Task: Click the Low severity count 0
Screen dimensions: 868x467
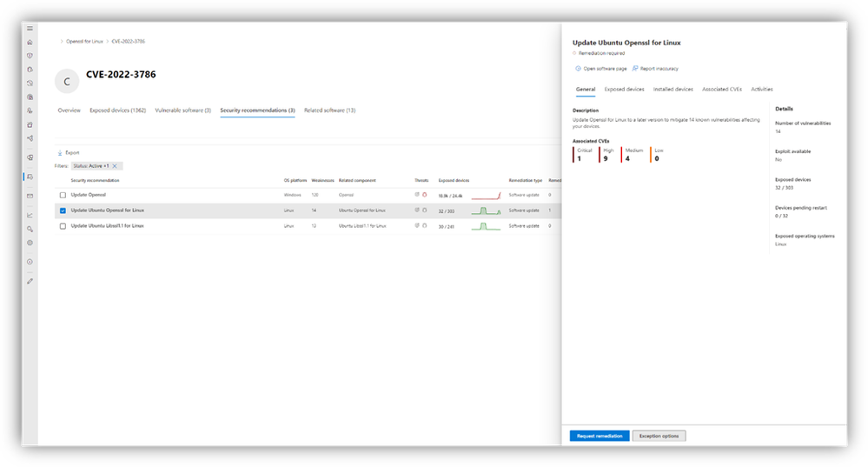Action: pyautogui.click(x=657, y=159)
